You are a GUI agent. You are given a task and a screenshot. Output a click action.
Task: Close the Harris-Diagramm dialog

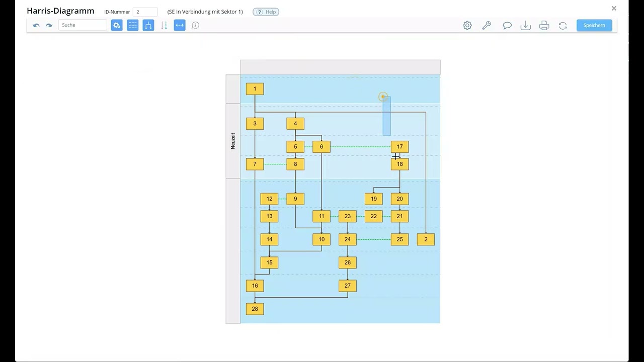614,9
